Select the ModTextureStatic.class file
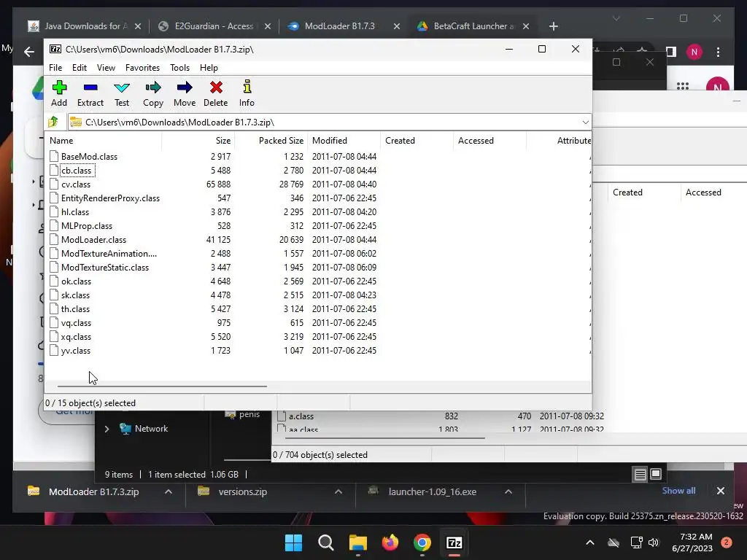 [x=105, y=267]
